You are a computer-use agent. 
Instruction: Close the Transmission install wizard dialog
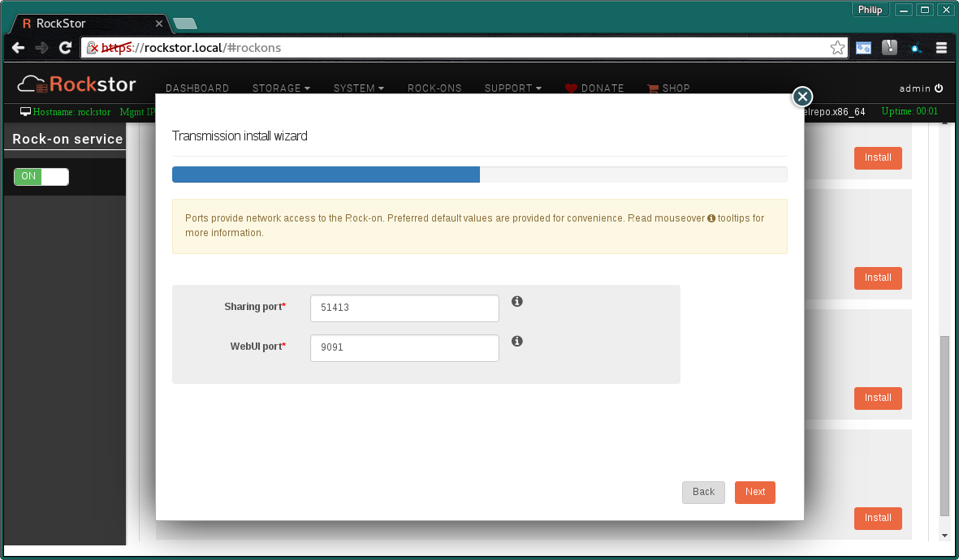click(802, 97)
